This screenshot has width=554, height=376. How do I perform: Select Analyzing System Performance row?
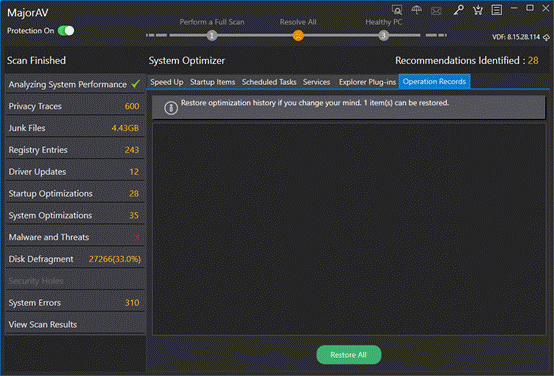click(x=75, y=84)
